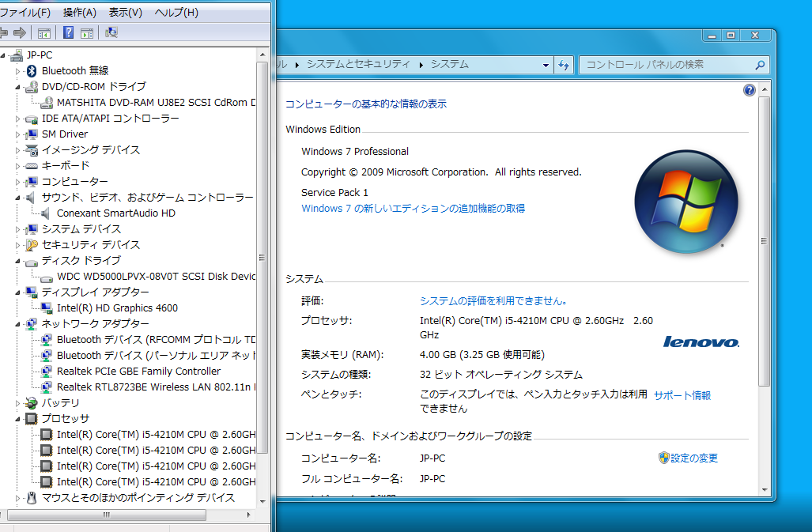The image size is (812, 532).
Task: Click the Windows 7 Professional edition text
Action: [x=355, y=152]
